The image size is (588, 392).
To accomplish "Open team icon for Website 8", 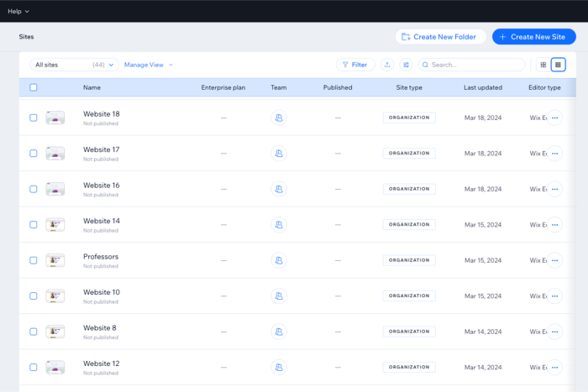I will click(x=279, y=332).
